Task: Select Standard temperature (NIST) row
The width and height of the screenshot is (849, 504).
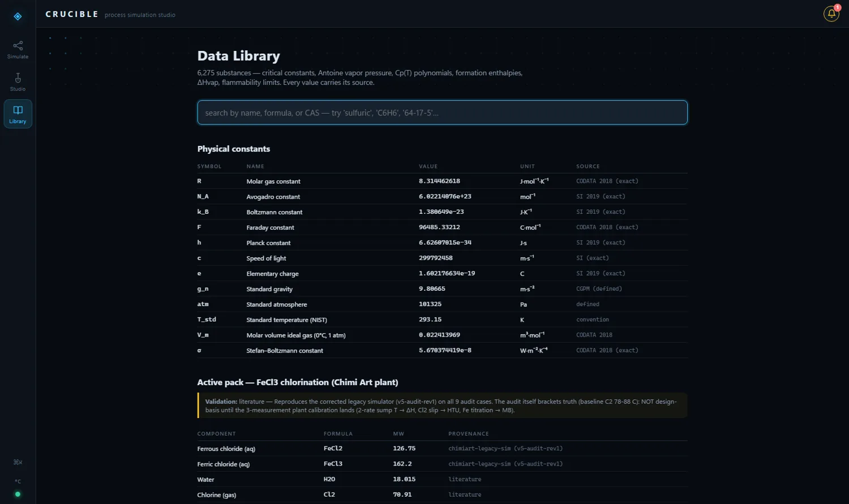Action: coord(442,320)
